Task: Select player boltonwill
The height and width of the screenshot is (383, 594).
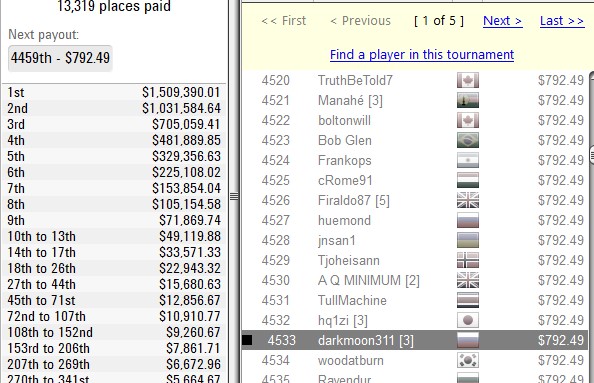Action: tap(344, 120)
